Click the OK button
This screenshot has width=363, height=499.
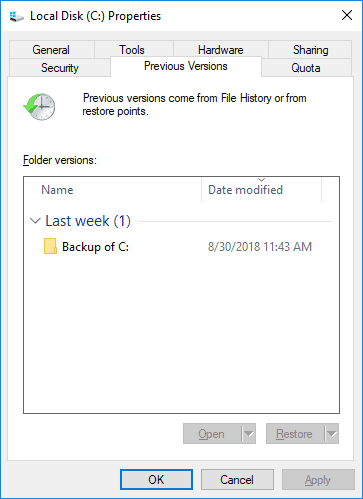156,480
